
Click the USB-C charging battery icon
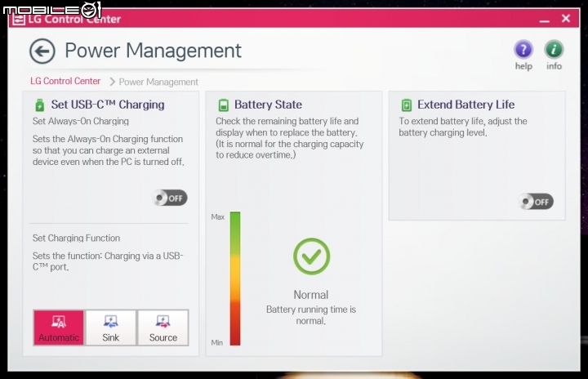[40, 105]
